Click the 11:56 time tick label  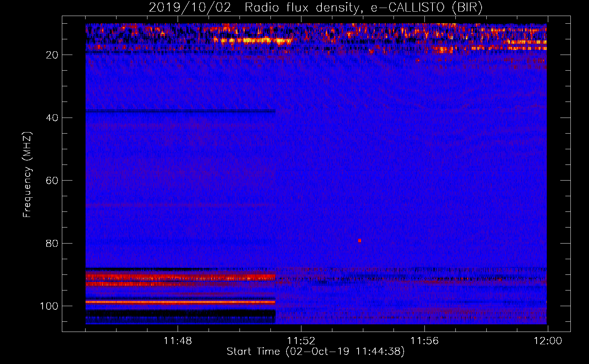pos(424,341)
